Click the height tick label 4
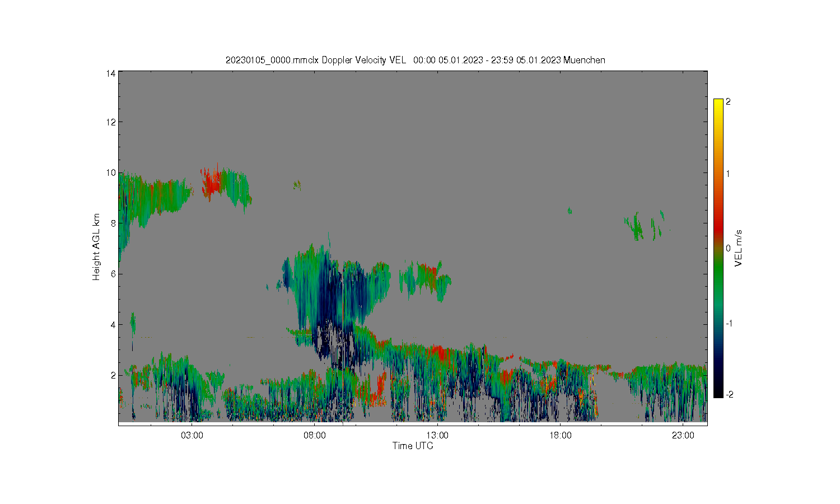This screenshot has width=840, height=504. click(113, 324)
